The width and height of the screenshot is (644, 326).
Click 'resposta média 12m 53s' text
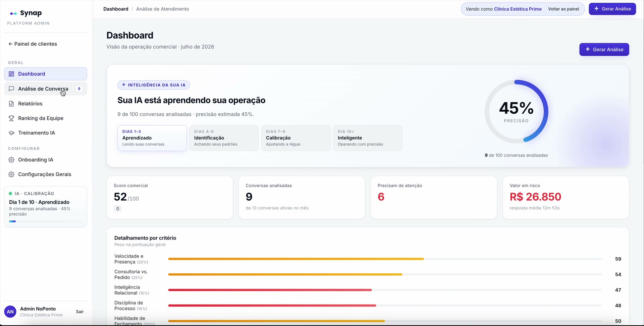535,208
